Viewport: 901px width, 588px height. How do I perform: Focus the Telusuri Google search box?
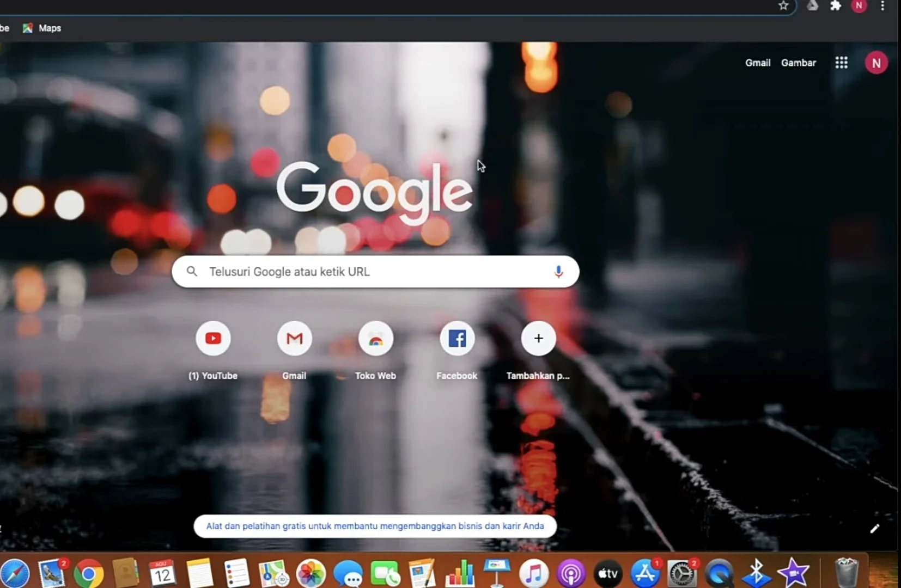(375, 272)
